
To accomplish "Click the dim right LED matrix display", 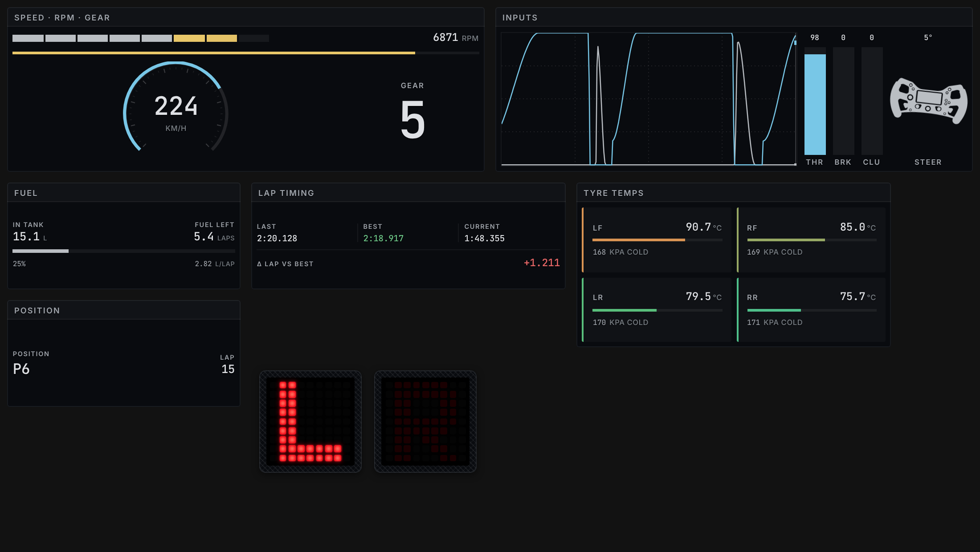I will 425,422.
